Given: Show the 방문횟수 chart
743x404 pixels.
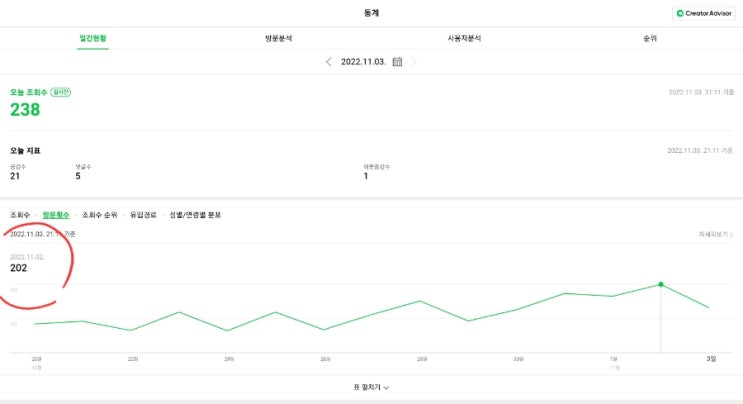Looking at the screenshot, I should tap(56, 215).
